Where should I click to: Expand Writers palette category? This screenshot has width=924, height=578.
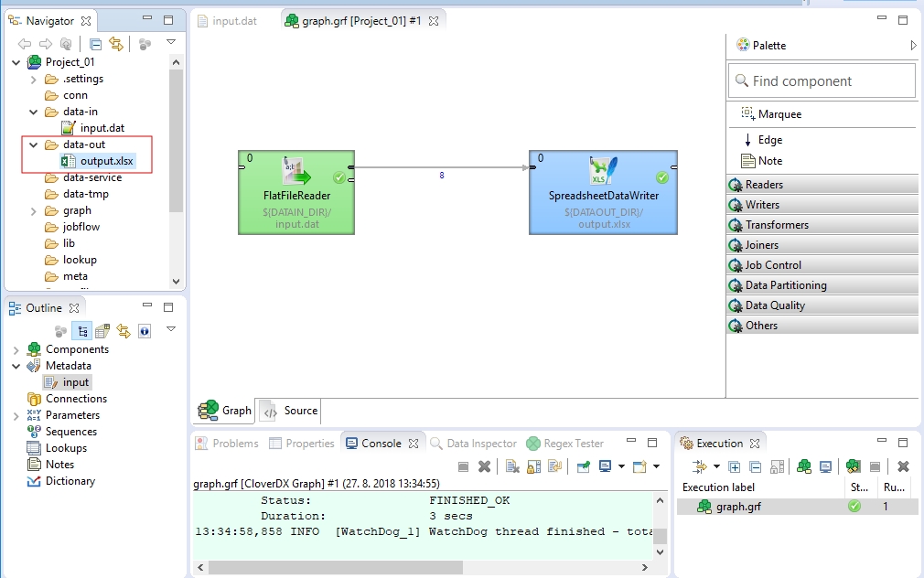[822, 205]
